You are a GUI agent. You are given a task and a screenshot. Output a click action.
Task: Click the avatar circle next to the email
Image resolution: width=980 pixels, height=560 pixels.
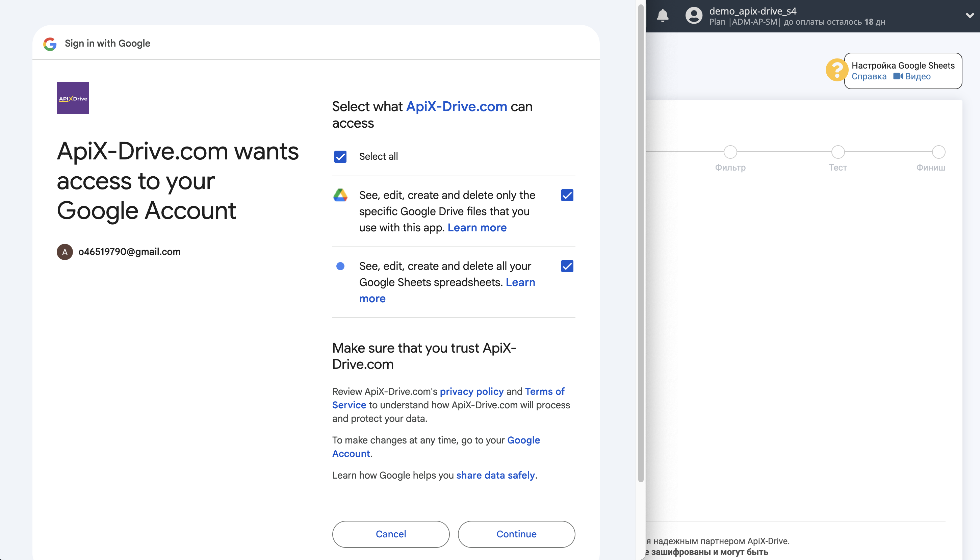click(65, 252)
